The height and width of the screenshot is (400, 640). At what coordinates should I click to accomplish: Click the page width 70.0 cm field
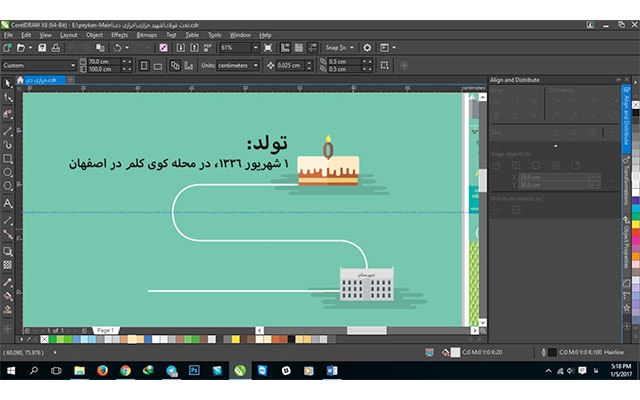pos(104,62)
